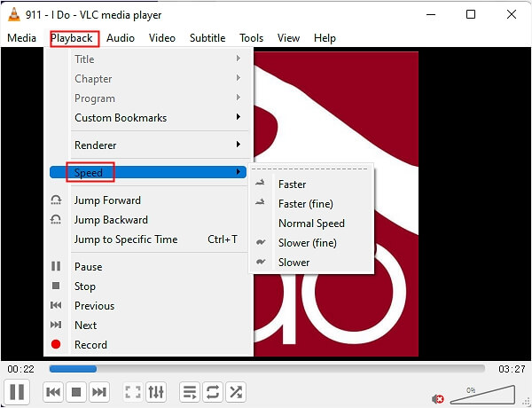Viewport: 532px width, 408px height.
Task: Click the Previous icon in menu
Action: [56, 305]
